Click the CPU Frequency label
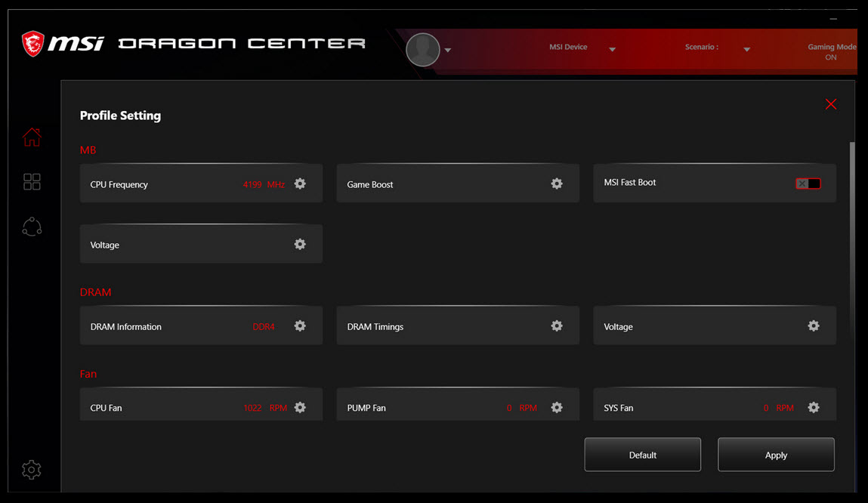 (119, 185)
